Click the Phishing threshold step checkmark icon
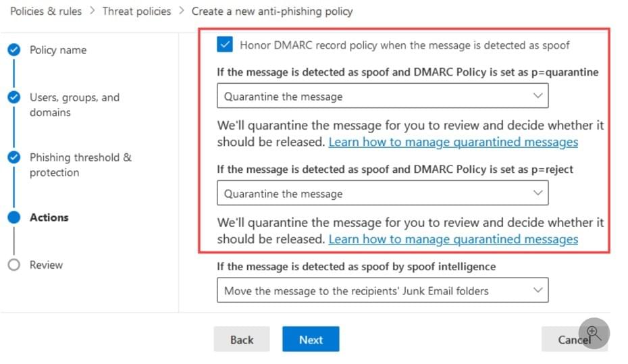The width and height of the screenshot is (628, 364). coord(14,157)
